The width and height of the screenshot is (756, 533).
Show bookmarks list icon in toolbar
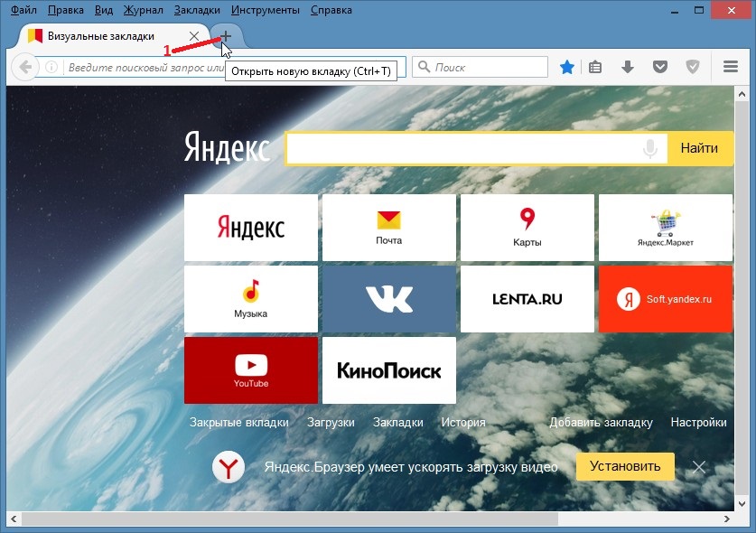pyautogui.click(x=595, y=67)
